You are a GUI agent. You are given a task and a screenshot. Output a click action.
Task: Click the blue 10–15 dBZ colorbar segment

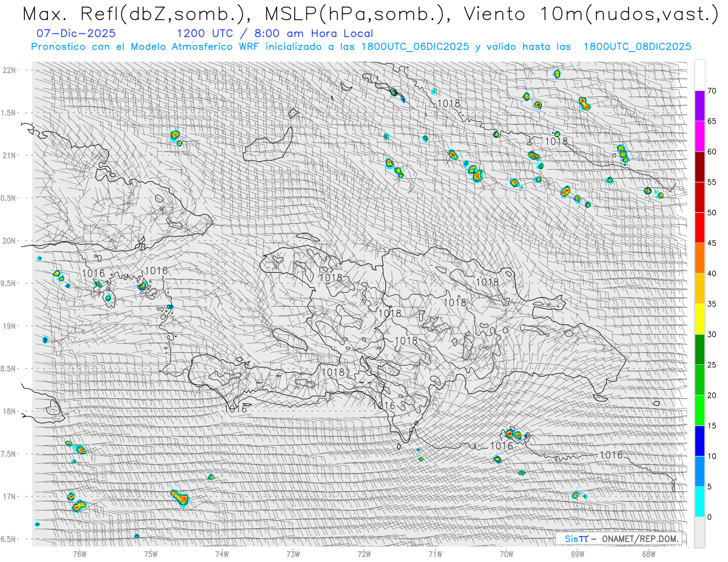coord(699,441)
